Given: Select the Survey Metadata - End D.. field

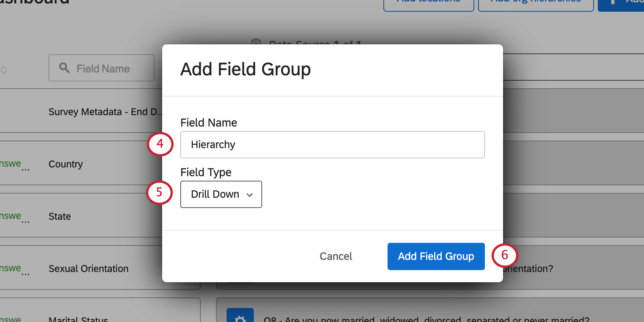Looking at the screenshot, I should click(x=105, y=112).
